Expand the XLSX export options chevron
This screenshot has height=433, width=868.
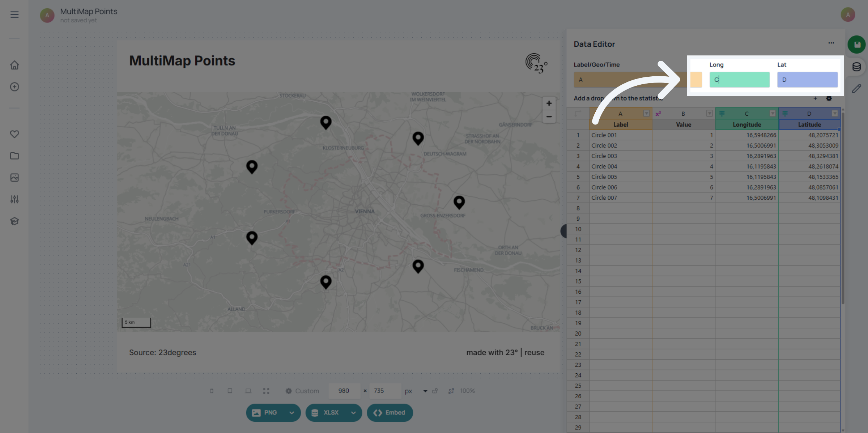pos(353,413)
